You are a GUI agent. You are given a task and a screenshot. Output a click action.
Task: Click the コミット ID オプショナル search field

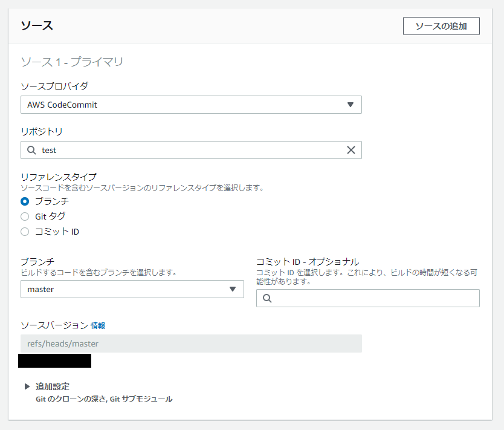point(367,298)
